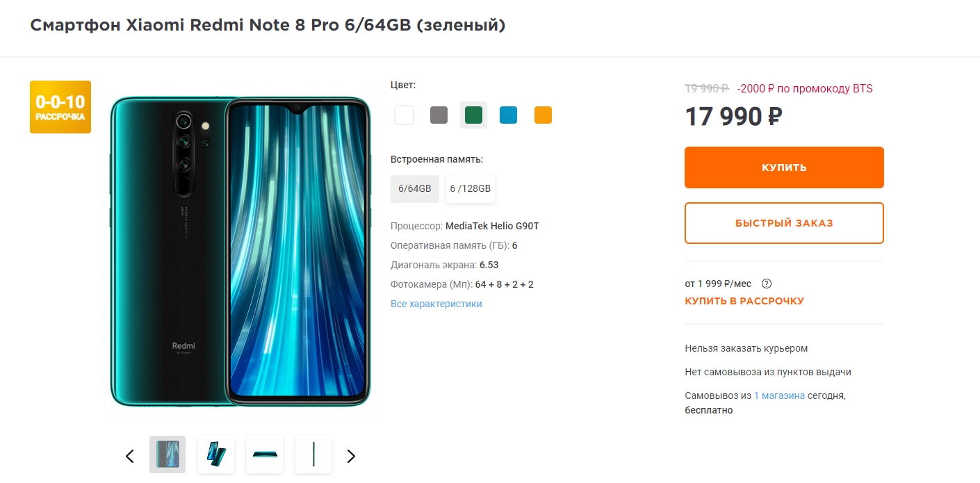Viewport: 980px width, 483px height.
Task: Select the white color swatch
Action: coord(404,115)
